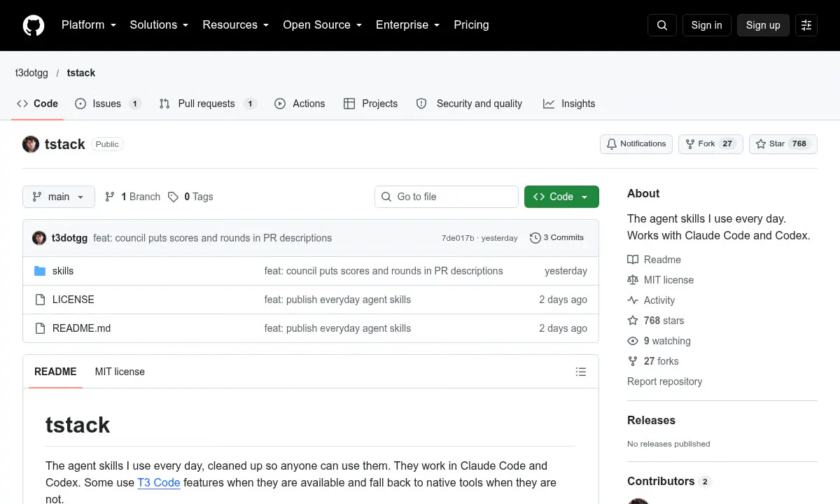Image resolution: width=840 pixels, height=504 pixels.
Task: Click the pulse icon beside Activity
Action: coord(633,300)
